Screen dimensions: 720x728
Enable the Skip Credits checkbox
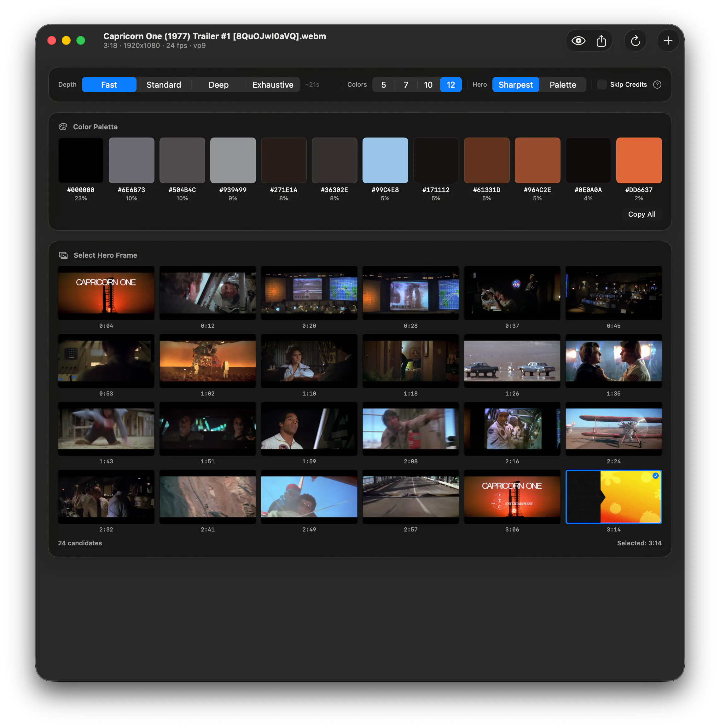[x=601, y=85]
